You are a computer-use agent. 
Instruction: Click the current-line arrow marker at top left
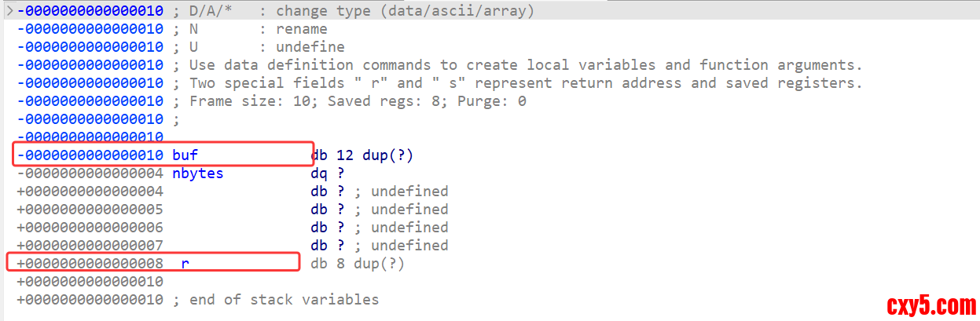pyautogui.click(x=9, y=11)
